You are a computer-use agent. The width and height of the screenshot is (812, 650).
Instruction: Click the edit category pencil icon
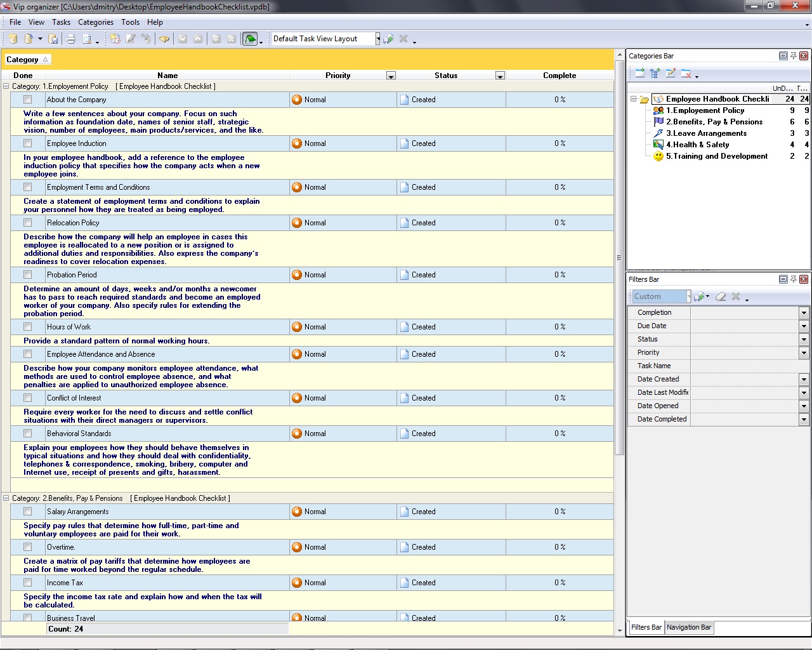[671, 74]
